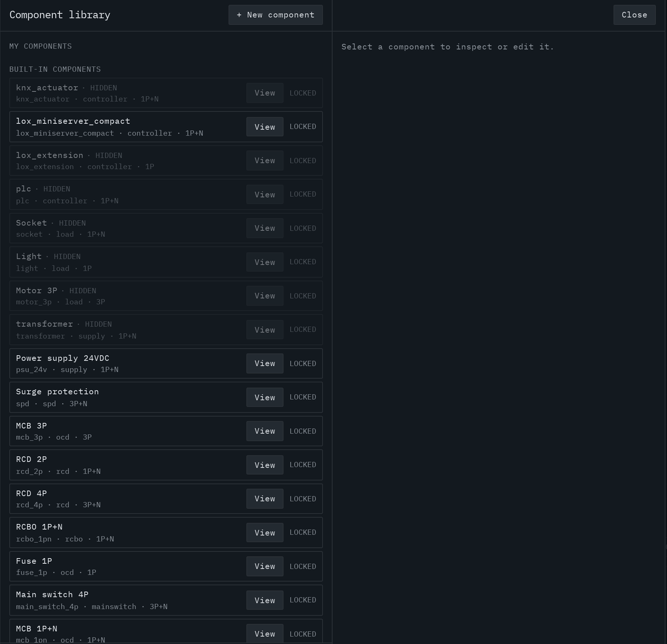Select the plc row title
This screenshot has width=667, height=644.
[23, 189]
